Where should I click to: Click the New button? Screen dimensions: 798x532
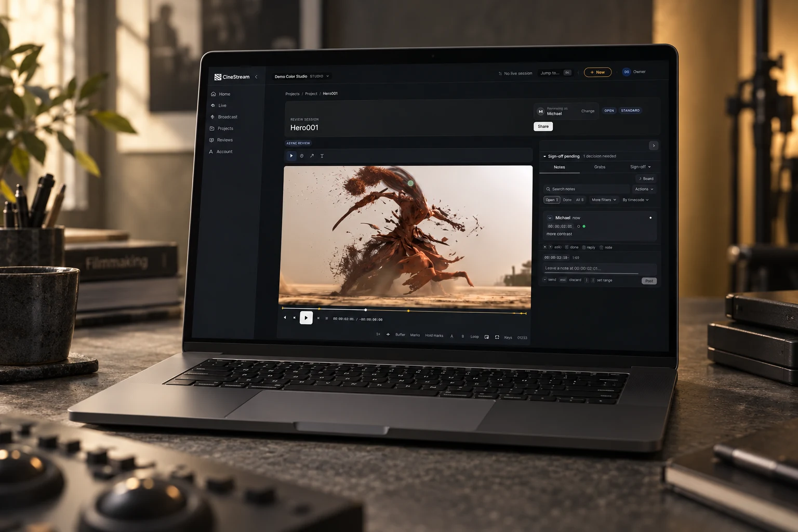coord(598,72)
